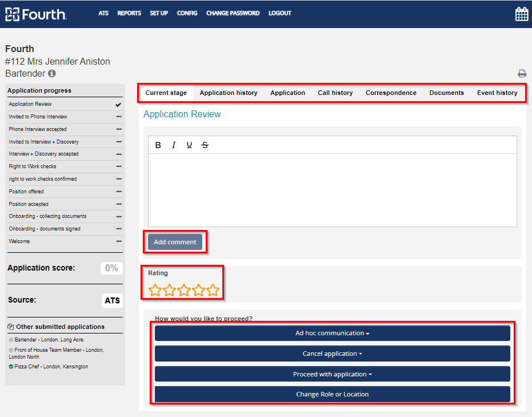Switch to the Current stage tab
This screenshot has height=417, width=532.
(x=166, y=93)
